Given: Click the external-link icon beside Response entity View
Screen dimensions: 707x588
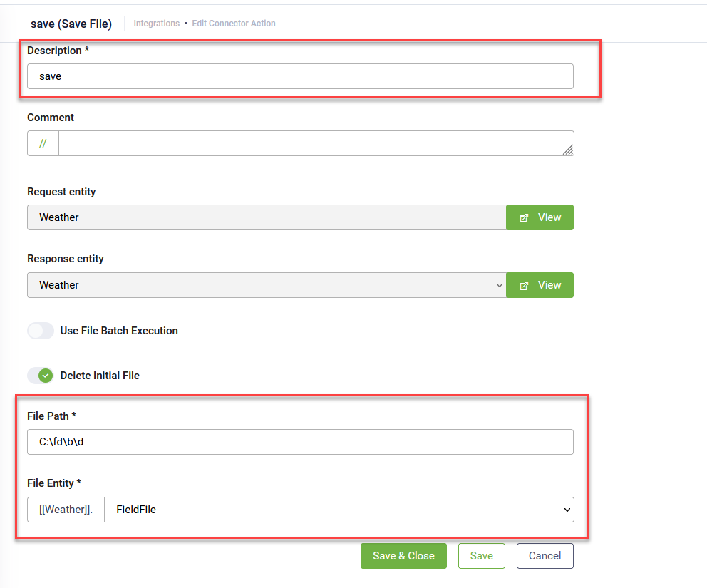Looking at the screenshot, I should tap(524, 285).
